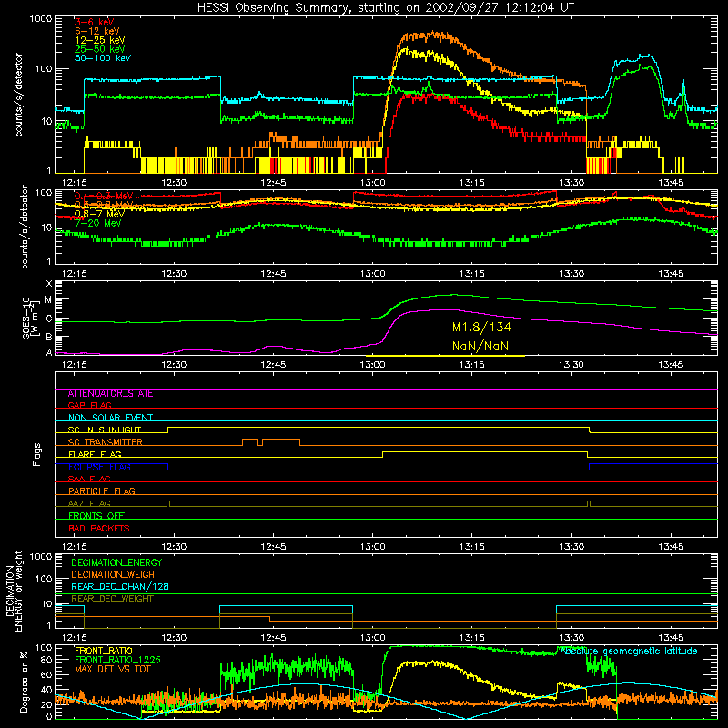Click the MAX_DET_VS_TOT legend label

(113, 669)
